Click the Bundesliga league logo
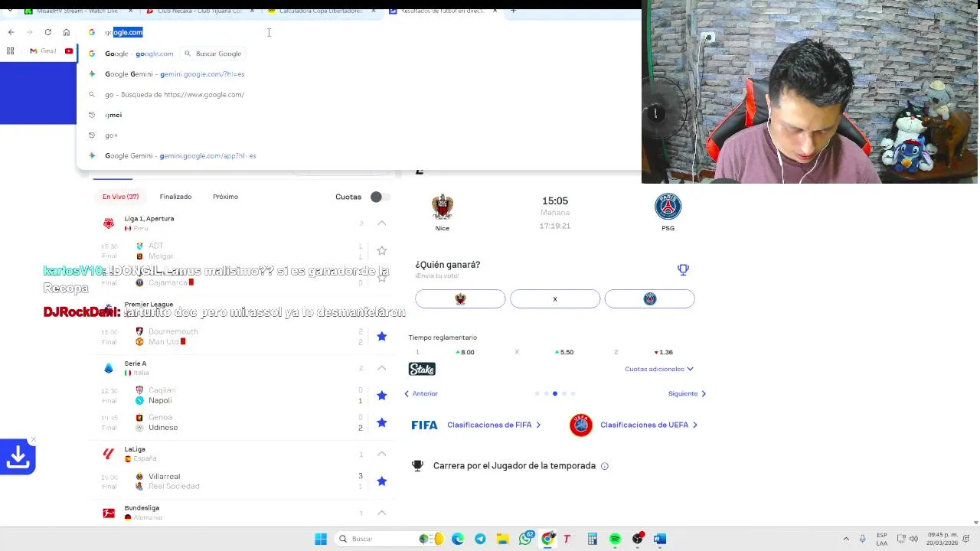Image resolution: width=980 pixels, height=551 pixels. 109,513
